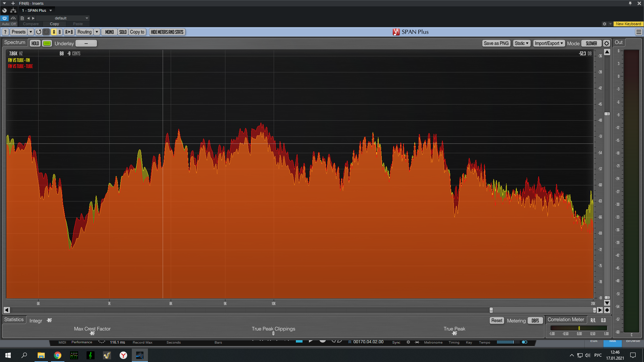
Task: Click the plugin bypass power icon
Action: [5, 18]
